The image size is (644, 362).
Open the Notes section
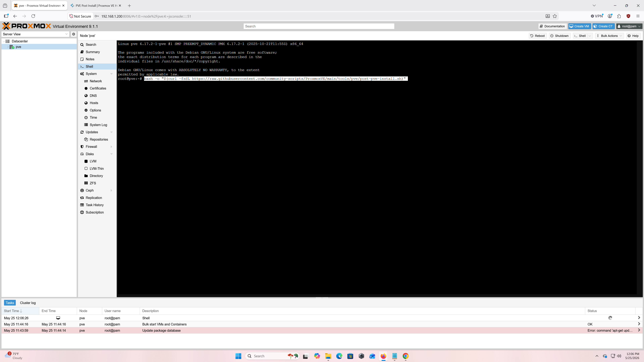(x=90, y=59)
